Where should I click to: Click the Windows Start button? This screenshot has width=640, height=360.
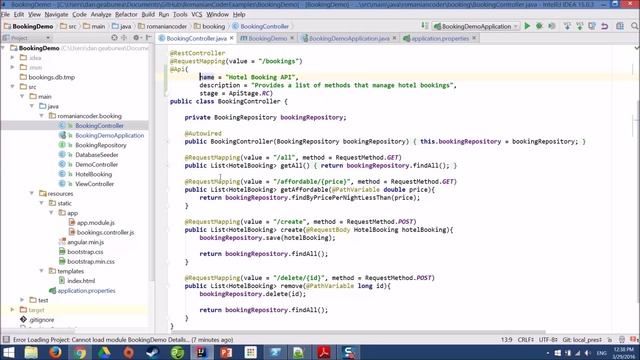(9, 352)
